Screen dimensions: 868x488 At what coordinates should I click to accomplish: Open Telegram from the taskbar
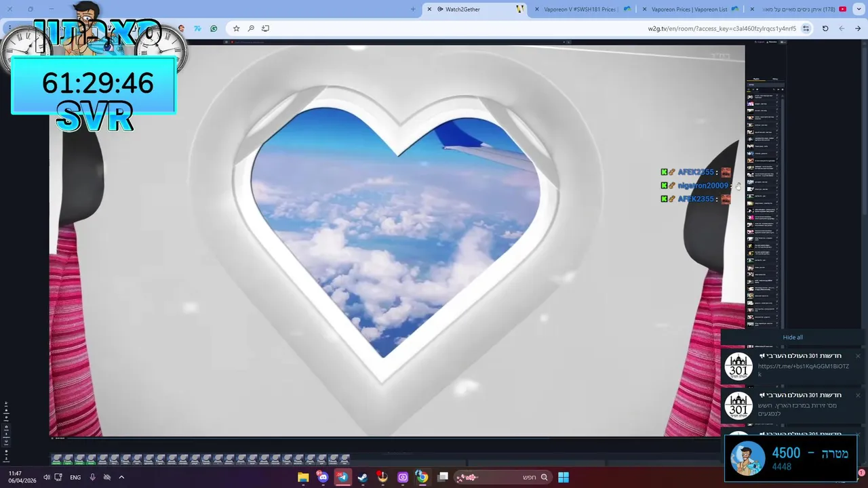tap(343, 477)
